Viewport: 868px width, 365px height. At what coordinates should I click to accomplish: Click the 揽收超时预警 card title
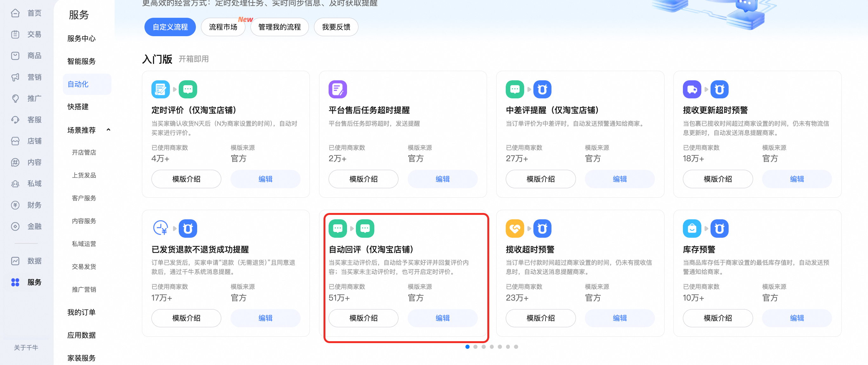(530, 249)
